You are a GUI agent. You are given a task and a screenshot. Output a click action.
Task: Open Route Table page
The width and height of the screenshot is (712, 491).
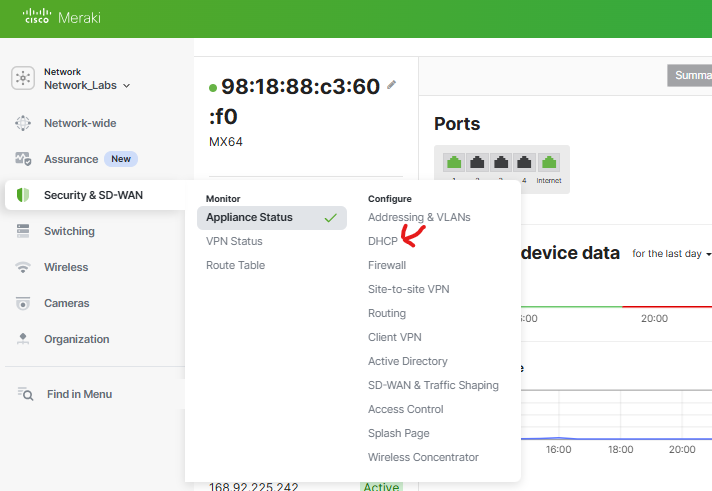coord(236,265)
